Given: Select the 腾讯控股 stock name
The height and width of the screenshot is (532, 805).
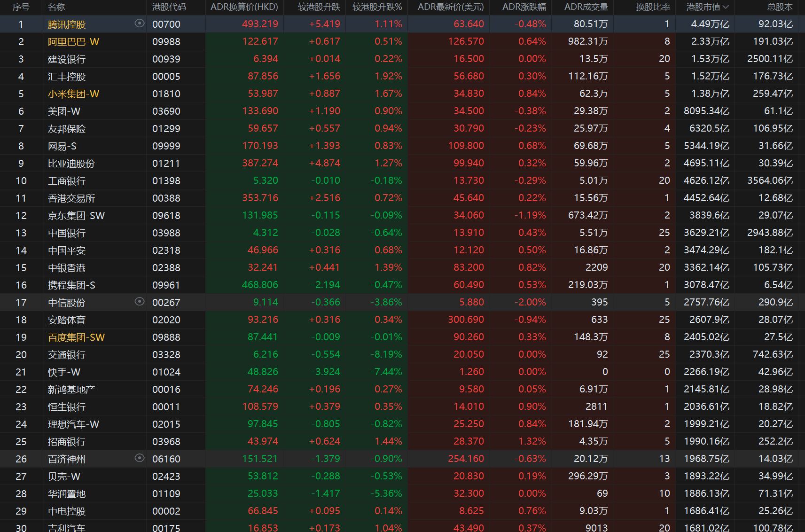Looking at the screenshot, I should pos(67,24).
